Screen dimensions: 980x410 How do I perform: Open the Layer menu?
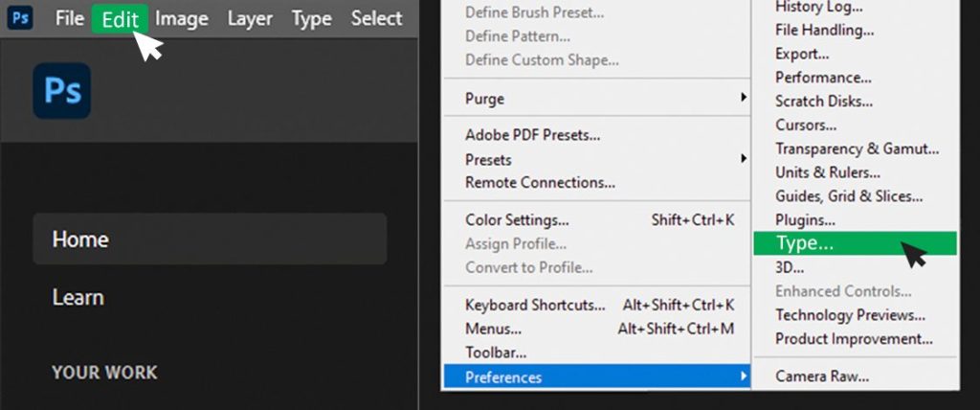click(250, 18)
